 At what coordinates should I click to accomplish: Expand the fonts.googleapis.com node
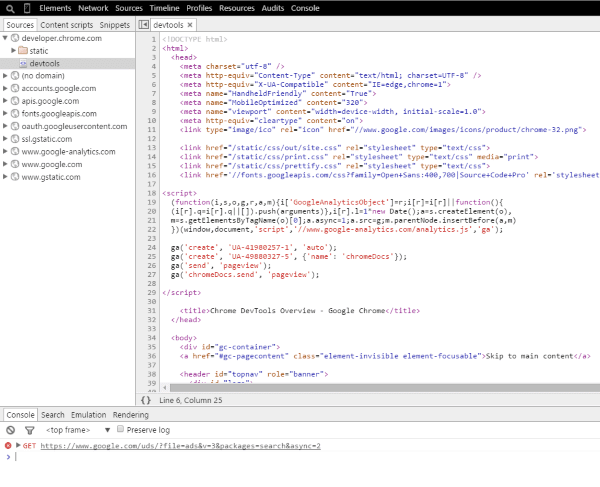(x=5, y=114)
